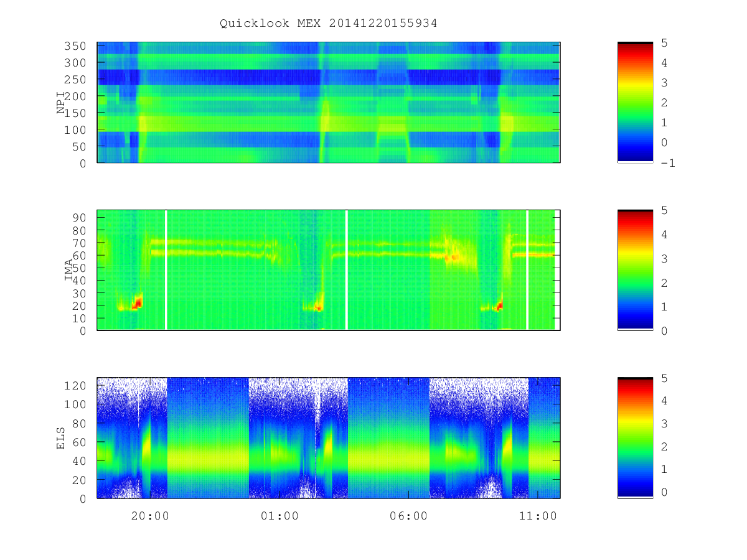
Task: Click the ELS panel color scale bar
Action: point(635,438)
